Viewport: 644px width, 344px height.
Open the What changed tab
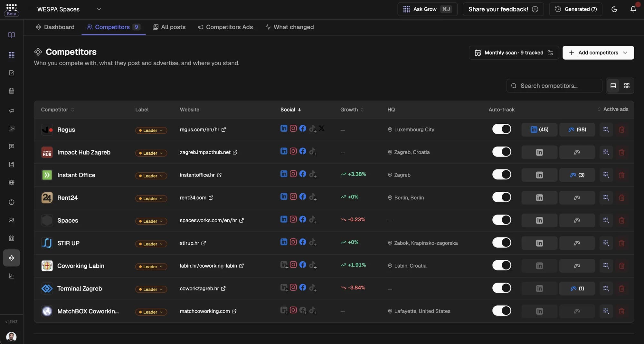pyautogui.click(x=289, y=27)
